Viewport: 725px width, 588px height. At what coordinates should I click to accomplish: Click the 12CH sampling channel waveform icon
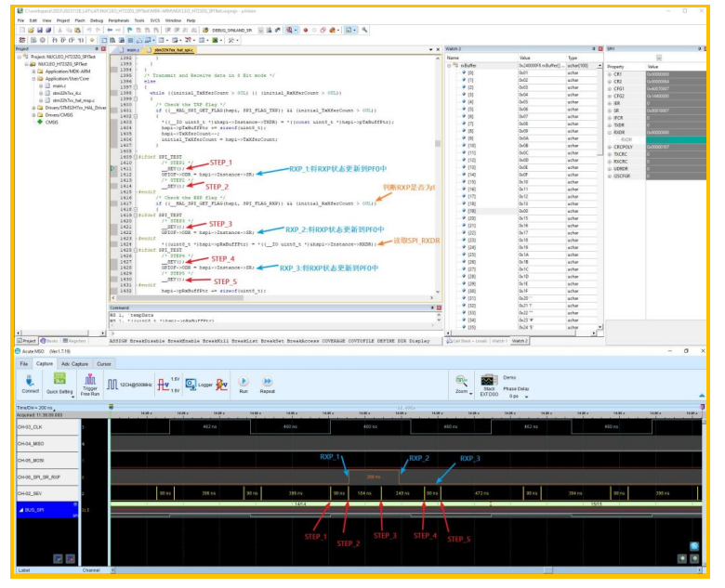(x=112, y=385)
